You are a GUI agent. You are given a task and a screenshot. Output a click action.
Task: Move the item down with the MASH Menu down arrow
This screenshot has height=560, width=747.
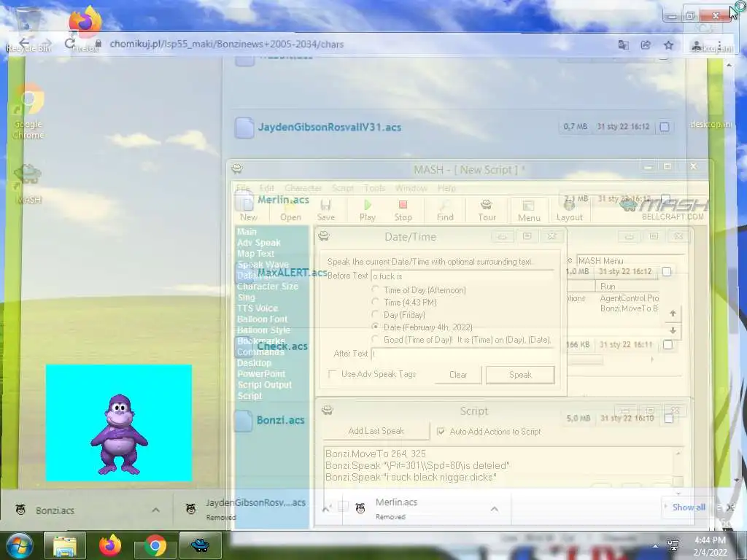pos(673,330)
